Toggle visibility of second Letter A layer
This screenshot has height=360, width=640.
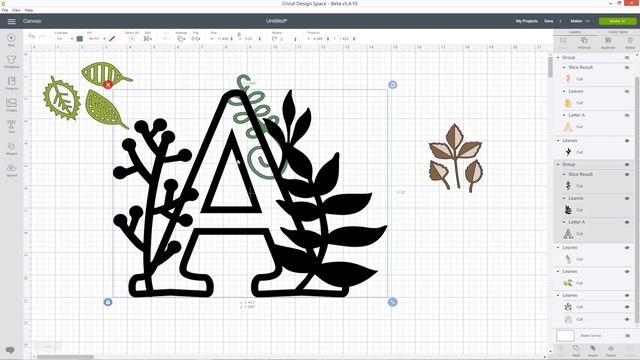(627, 222)
